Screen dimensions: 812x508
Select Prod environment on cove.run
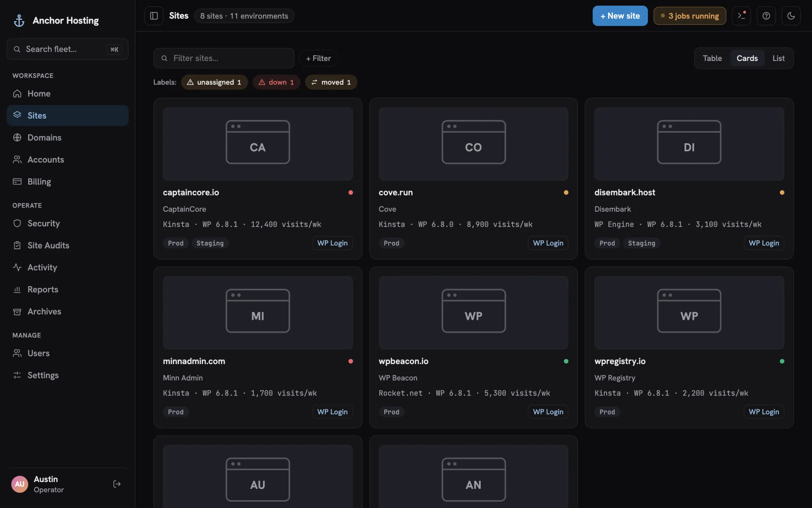click(391, 243)
